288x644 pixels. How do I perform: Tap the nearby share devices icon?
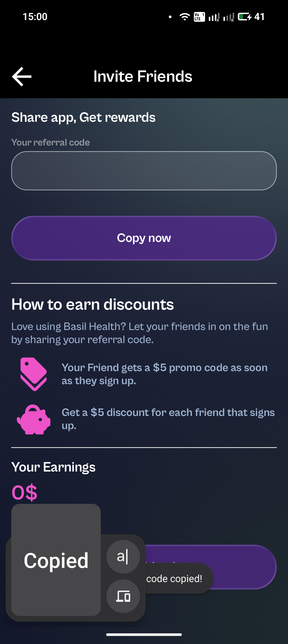coord(123,596)
